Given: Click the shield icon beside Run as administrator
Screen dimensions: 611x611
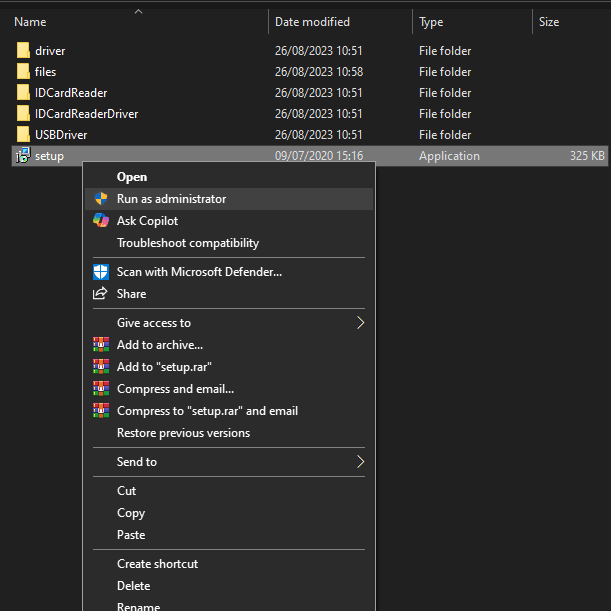Looking at the screenshot, I should 101,199.
